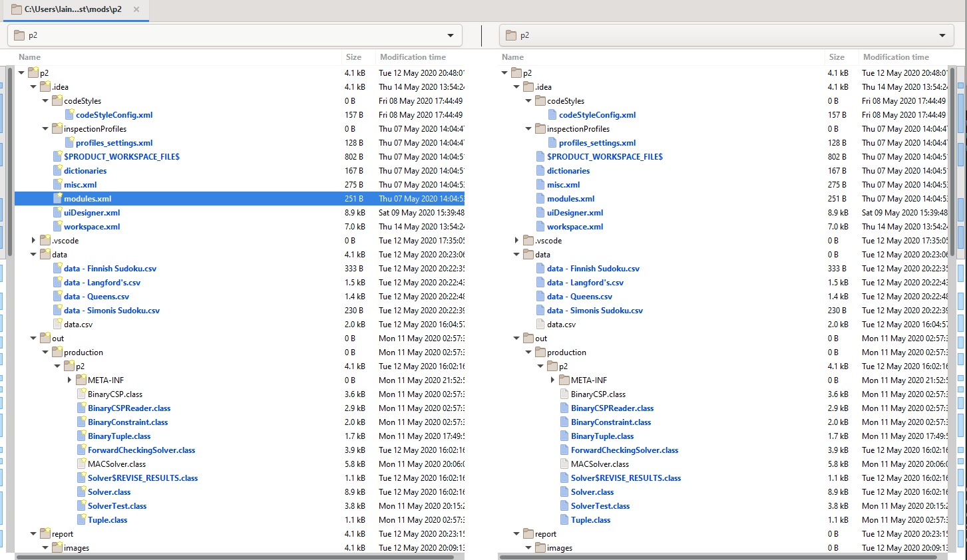Click the report folder icon
967x560 pixels.
pyautogui.click(x=45, y=533)
